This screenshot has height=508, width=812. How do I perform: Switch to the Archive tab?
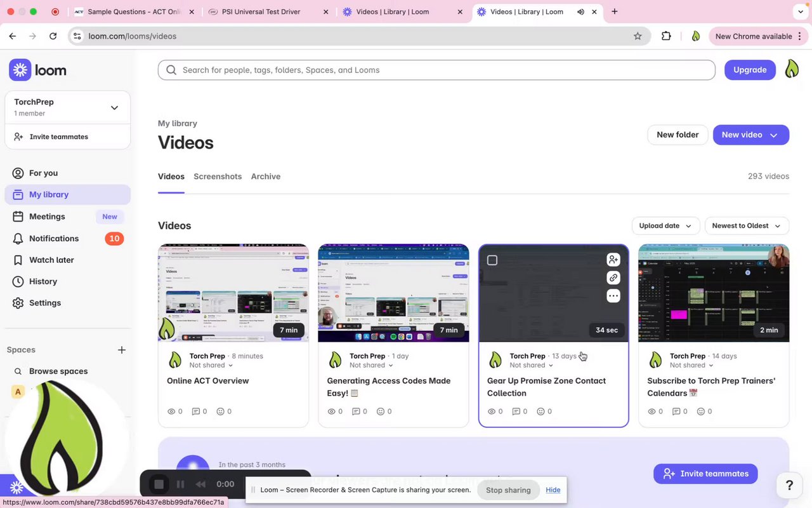click(x=266, y=177)
